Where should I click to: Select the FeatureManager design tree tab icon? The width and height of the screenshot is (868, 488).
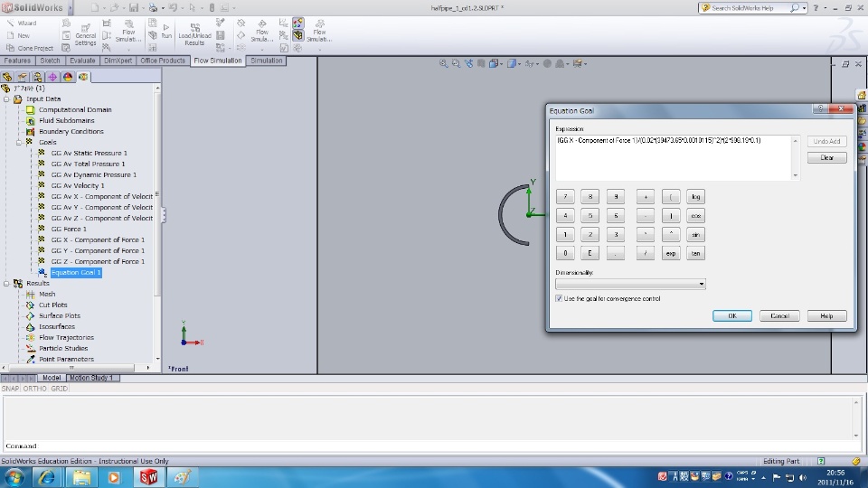click(7, 77)
